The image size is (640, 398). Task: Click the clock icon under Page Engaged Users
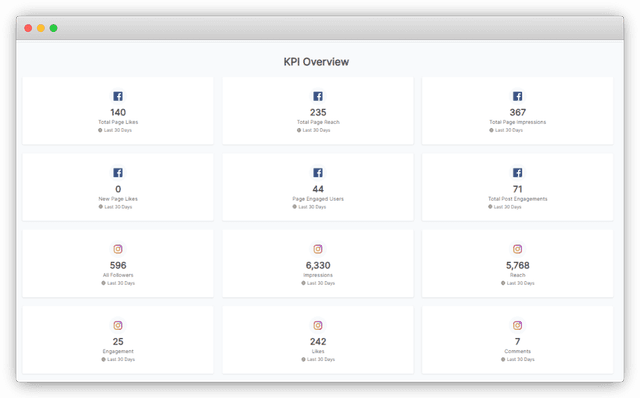click(294, 207)
